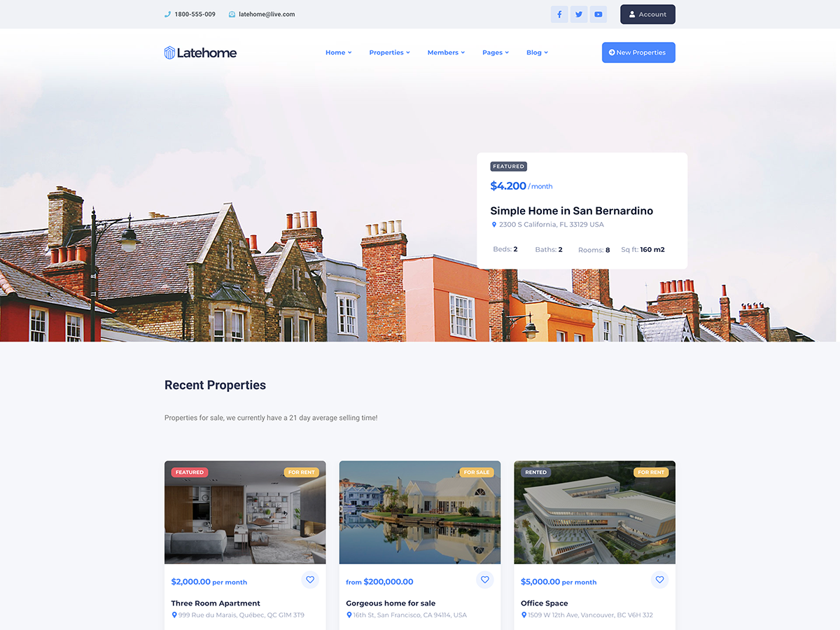Open the YouTube social icon
Screen dimensions: 840x630
[598, 14]
